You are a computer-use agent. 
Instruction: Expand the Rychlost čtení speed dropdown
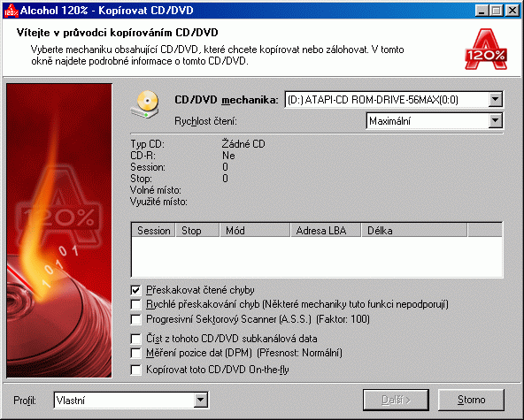495,121
